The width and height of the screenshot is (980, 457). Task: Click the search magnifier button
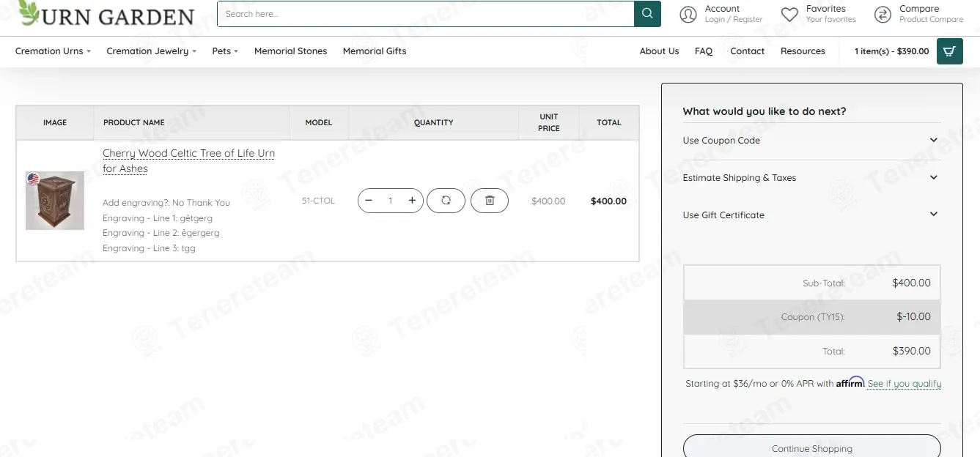pyautogui.click(x=647, y=14)
